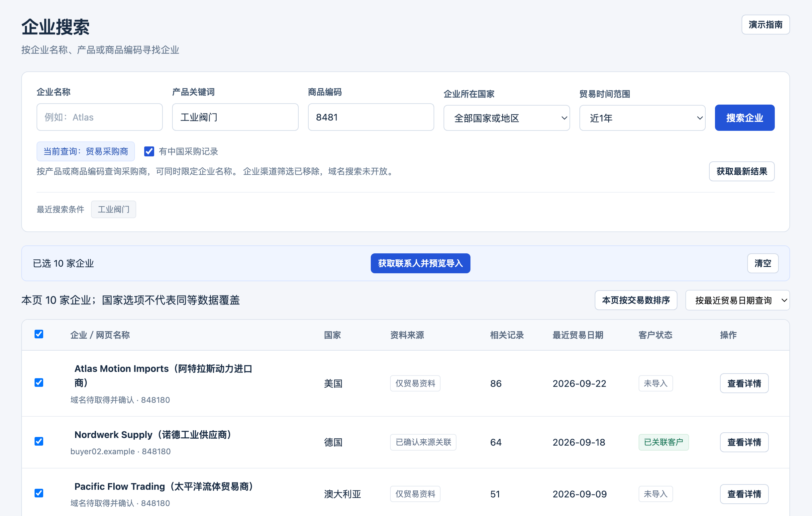The image size is (812, 516).
Task: Click the 客户状态 column header
Action: coord(655,335)
